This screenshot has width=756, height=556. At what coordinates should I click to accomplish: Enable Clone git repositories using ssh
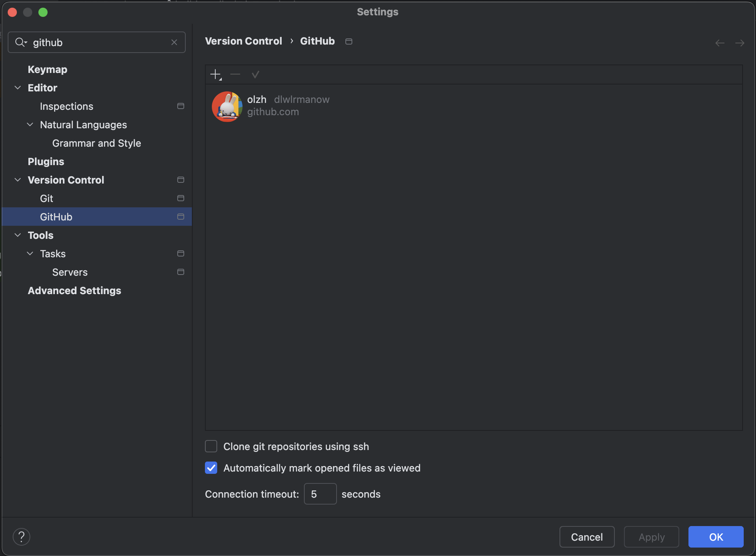tap(211, 446)
